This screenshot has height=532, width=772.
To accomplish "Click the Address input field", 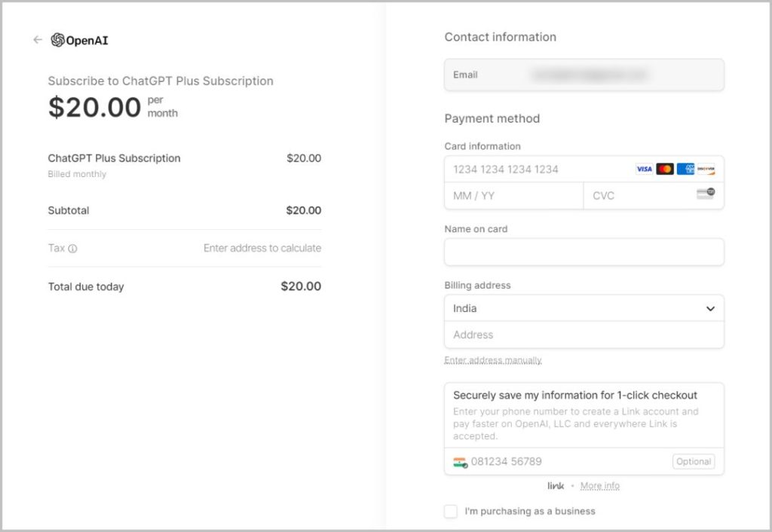I will pos(584,335).
